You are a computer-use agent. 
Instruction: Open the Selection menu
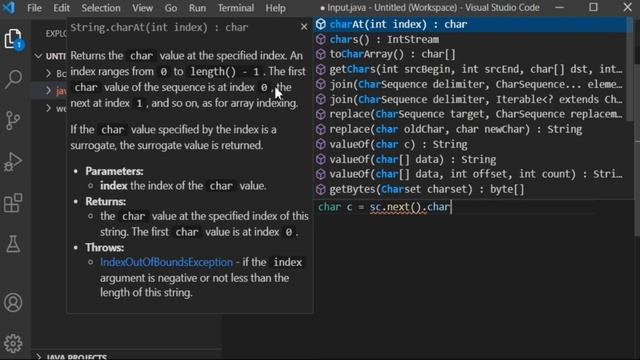click(x=100, y=8)
